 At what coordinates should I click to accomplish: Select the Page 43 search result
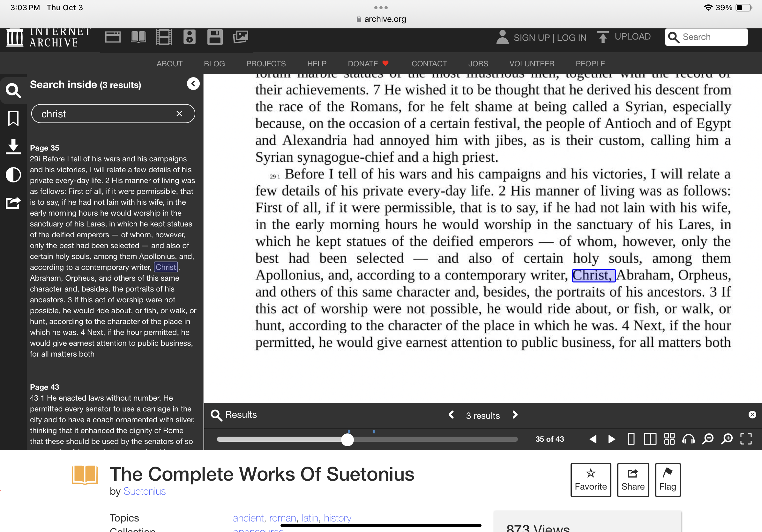pyautogui.click(x=113, y=416)
